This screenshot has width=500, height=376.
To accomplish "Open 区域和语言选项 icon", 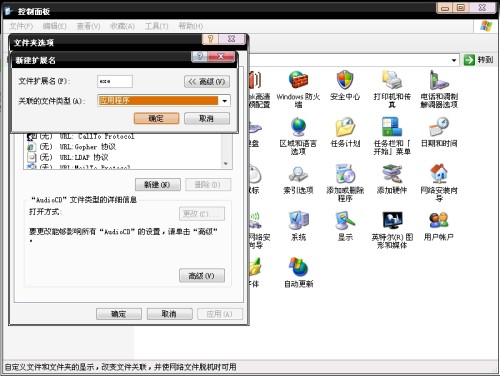I will [x=298, y=127].
